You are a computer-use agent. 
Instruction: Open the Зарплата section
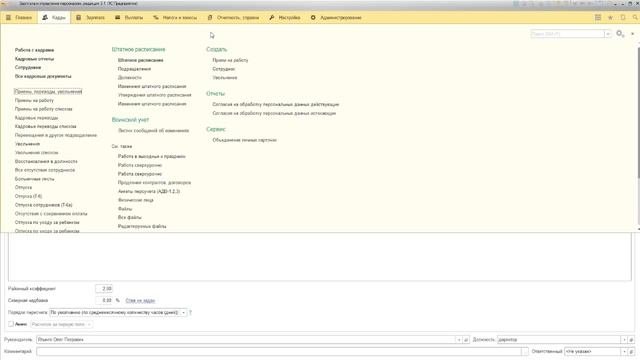coord(91,18)
